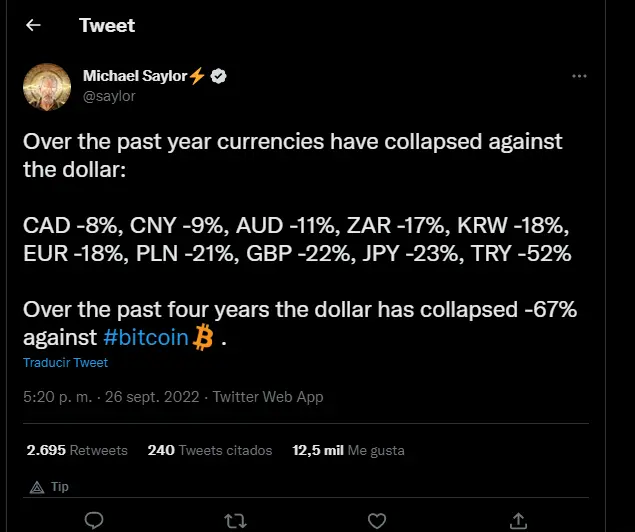This screenshot has width=635, height=532.
Task: Open the Michael Saylor display name
Action: tap(135, 76)
